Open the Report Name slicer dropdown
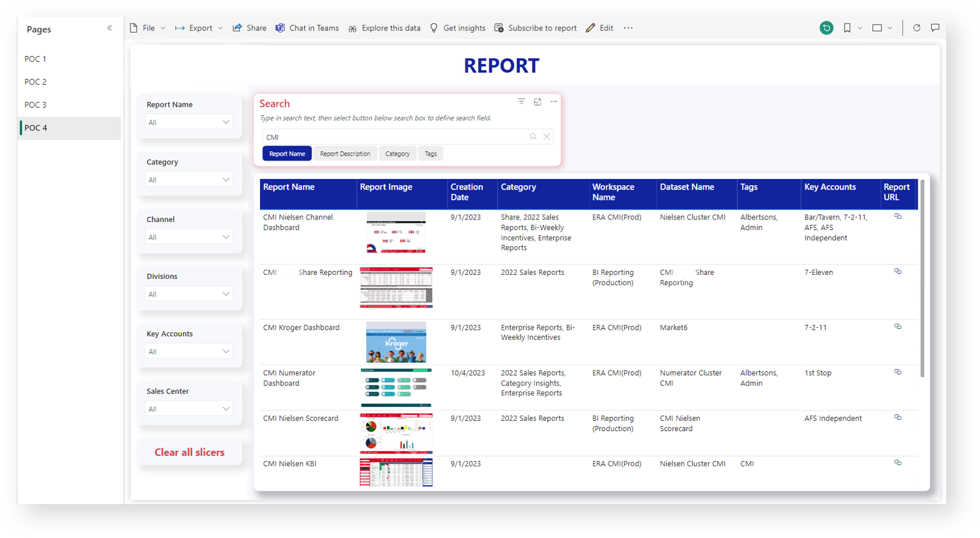980x538 pixels. [189, 122]
